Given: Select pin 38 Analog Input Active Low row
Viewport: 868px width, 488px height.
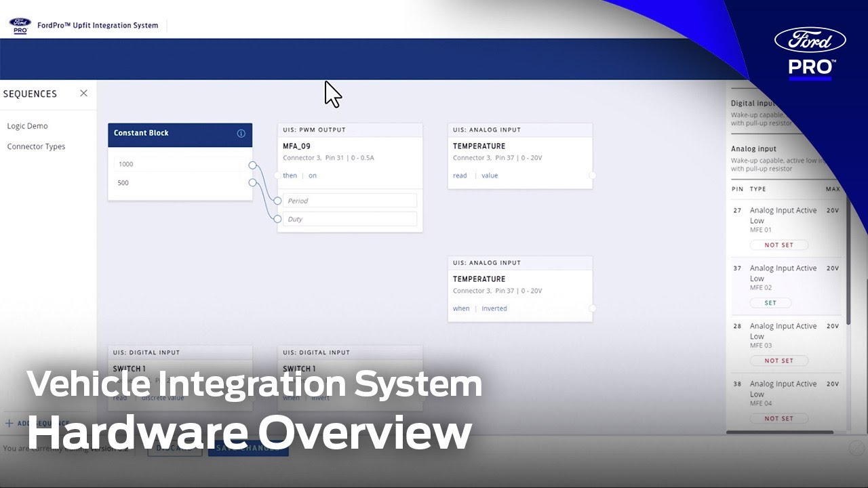Looking at the screenshot, I should pos(785,401).
